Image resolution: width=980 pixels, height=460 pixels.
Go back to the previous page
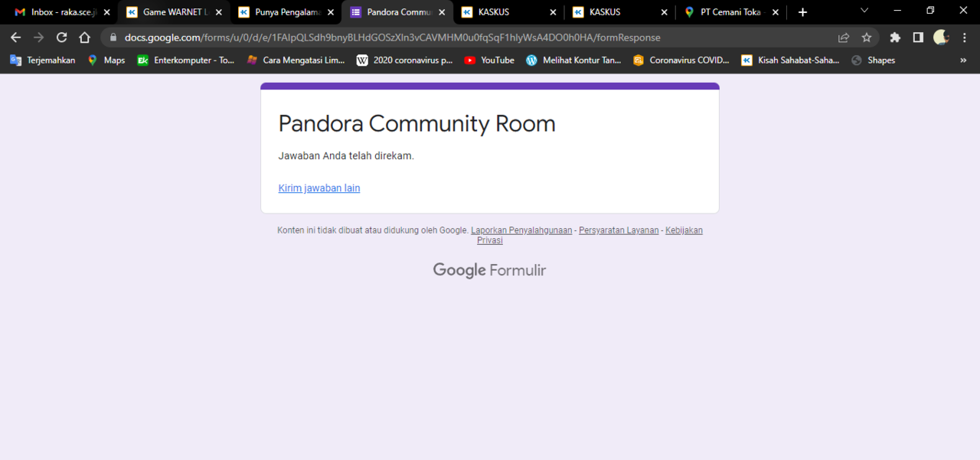(16, 38)
